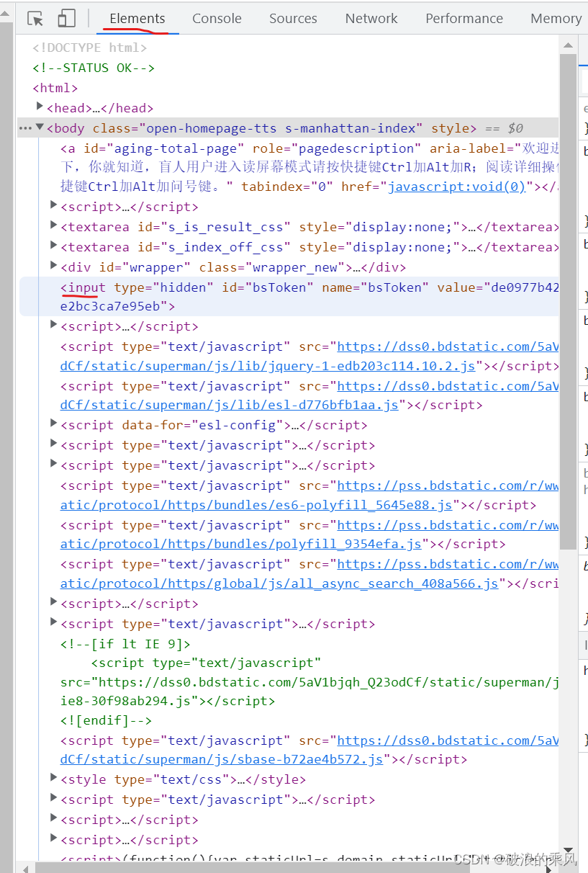This screenshot has height=873, width=588.
Task: Expand the s_is_result_css textarea node
Action: coord(54,225)
